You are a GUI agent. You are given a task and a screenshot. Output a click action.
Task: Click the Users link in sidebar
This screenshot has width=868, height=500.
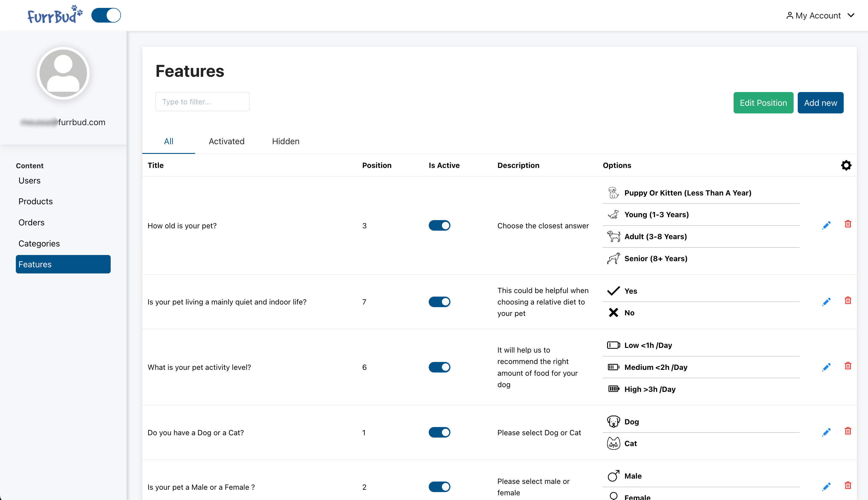[30, 180]
